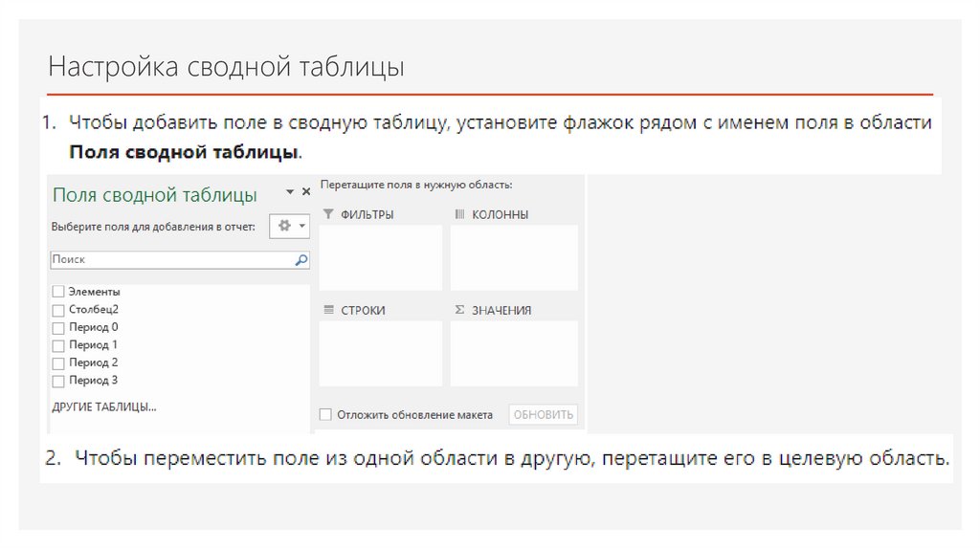This screenshot has width=980, height=549.
Task: Tick the Период 1 checkbox
Action: point(58,345)
